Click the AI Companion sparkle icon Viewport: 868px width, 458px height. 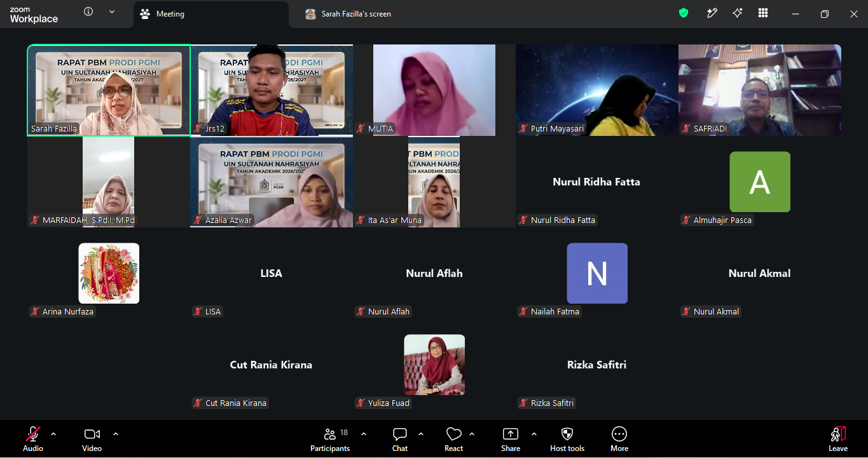pyautogui.click(x=738, y=13)
